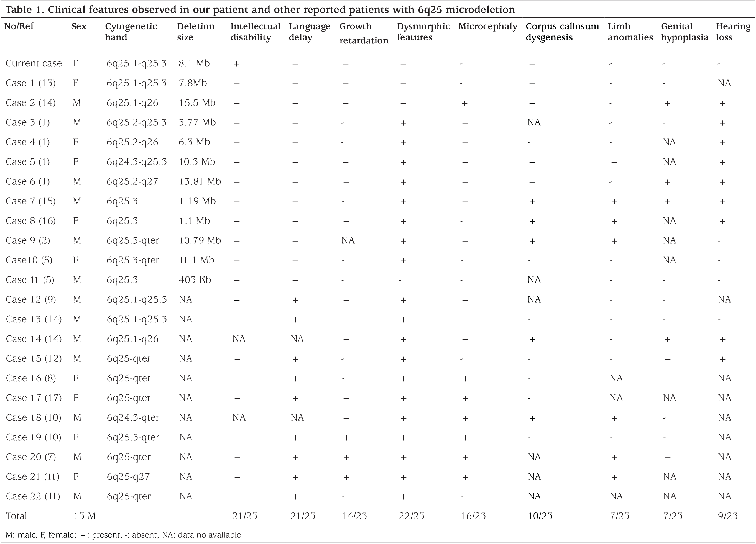Click the '6q24.3-q25.3' band cell
The height and width of the screenshot is (544, 756).
coord(136,161)
